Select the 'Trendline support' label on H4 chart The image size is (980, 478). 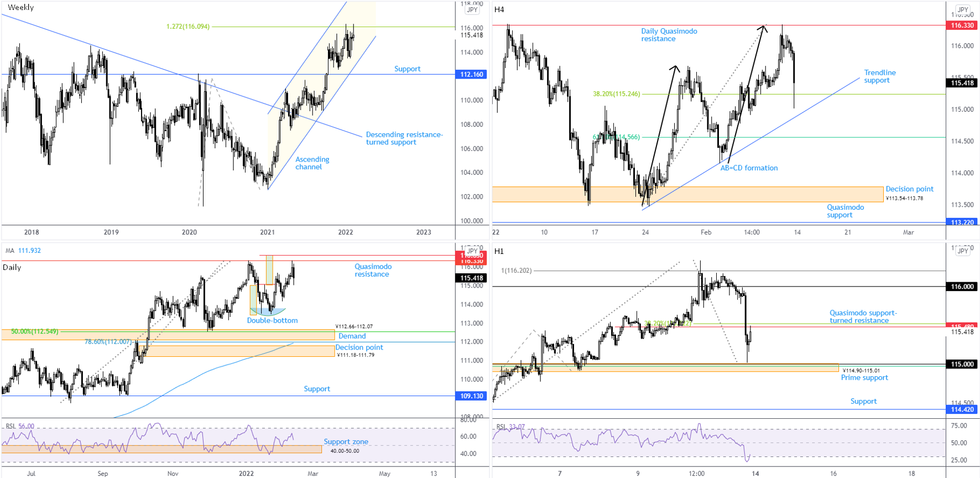point(879,76)
